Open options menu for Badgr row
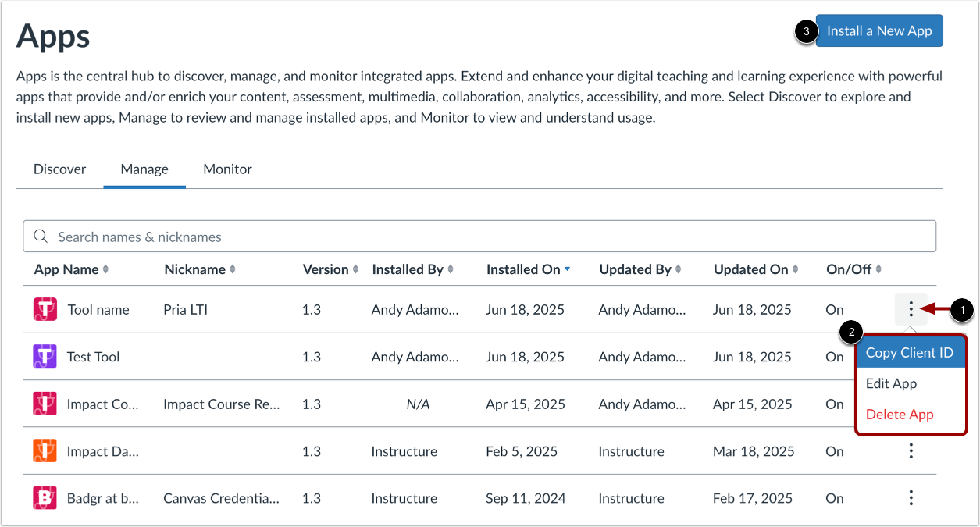Image resolution: width=980 pixels, height=527 pixels. [x=911, y=498]
